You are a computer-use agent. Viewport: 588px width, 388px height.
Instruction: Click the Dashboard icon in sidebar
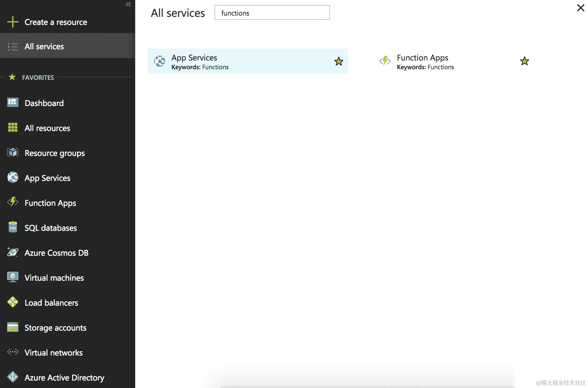click(x=13, y=102)
